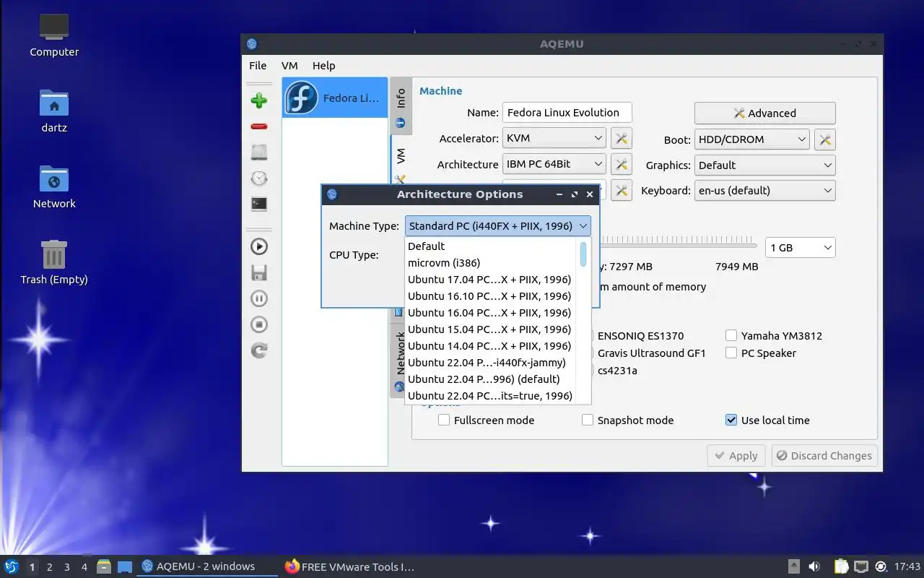Switch to the Info side tab
The image size is (924, 578).
(x=401, y=106)
